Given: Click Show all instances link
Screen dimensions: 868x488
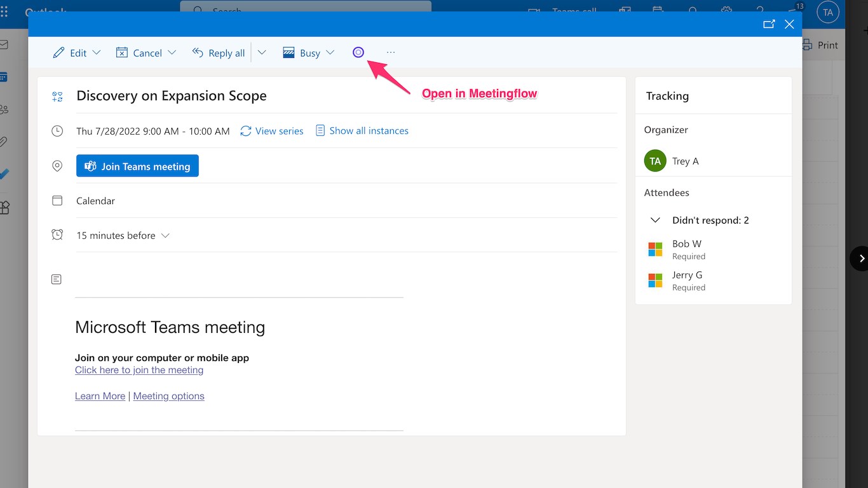Looking at the screenshot, I should pos(362,131).
